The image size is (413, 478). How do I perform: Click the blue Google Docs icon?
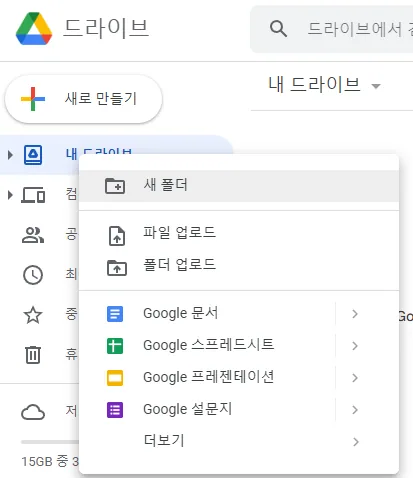115,314
